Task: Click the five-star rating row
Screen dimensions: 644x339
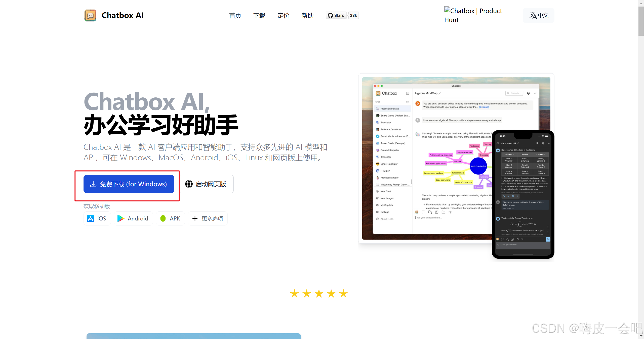Action: click(319, 293)
